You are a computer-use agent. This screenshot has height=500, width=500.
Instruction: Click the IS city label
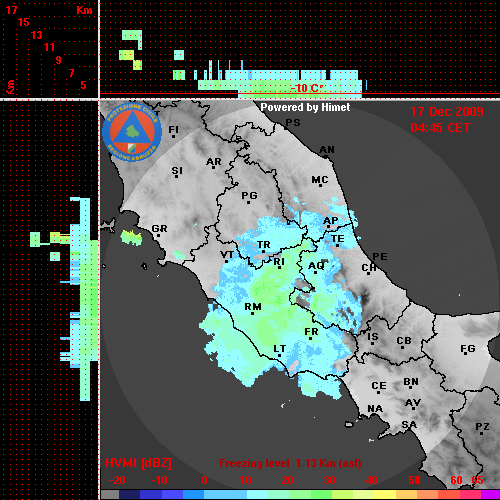pyautogui.click(x=373, y=337)
